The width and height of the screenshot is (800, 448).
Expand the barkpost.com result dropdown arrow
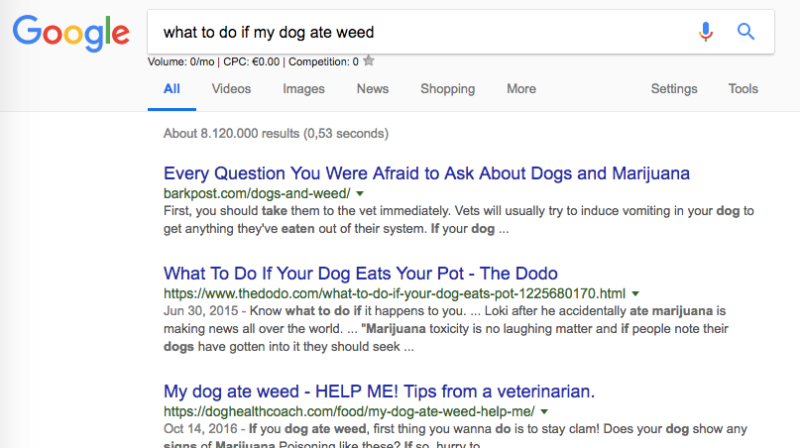[359, 193]
